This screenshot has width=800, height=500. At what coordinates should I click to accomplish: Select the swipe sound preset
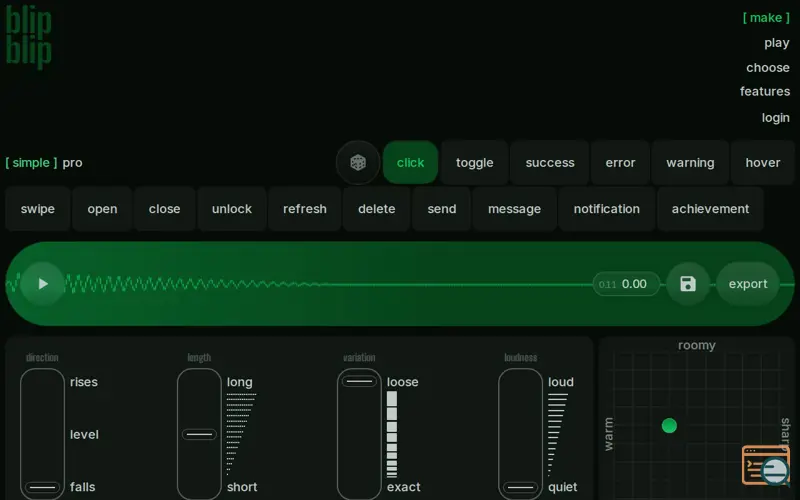[38, 209]
